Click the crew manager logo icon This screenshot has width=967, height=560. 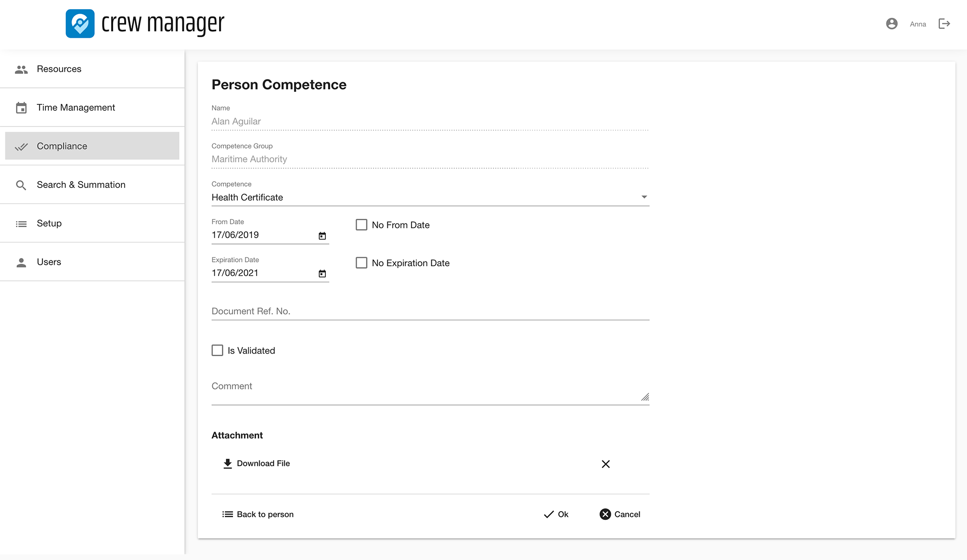80,24
